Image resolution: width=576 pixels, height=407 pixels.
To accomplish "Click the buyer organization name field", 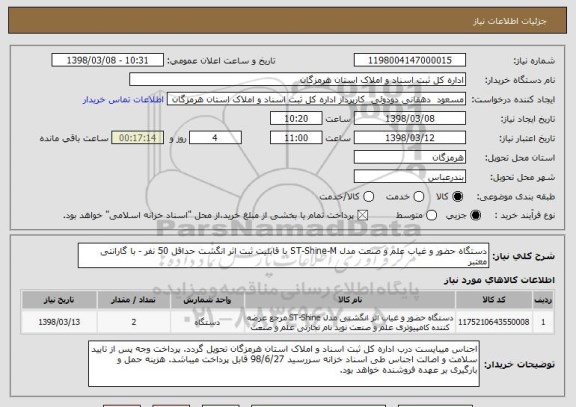I will pyautogui.click(x=298, y=79).
